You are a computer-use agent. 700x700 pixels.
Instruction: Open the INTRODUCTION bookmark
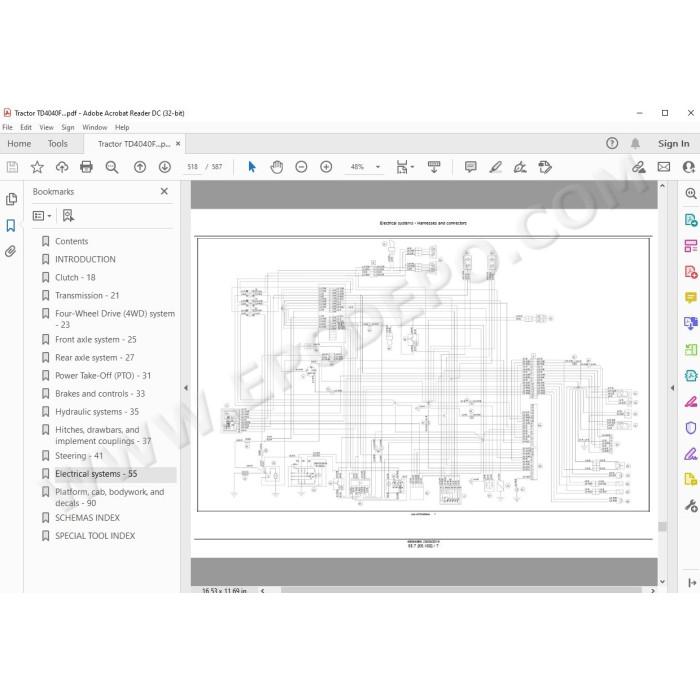[x=85, y=259]
